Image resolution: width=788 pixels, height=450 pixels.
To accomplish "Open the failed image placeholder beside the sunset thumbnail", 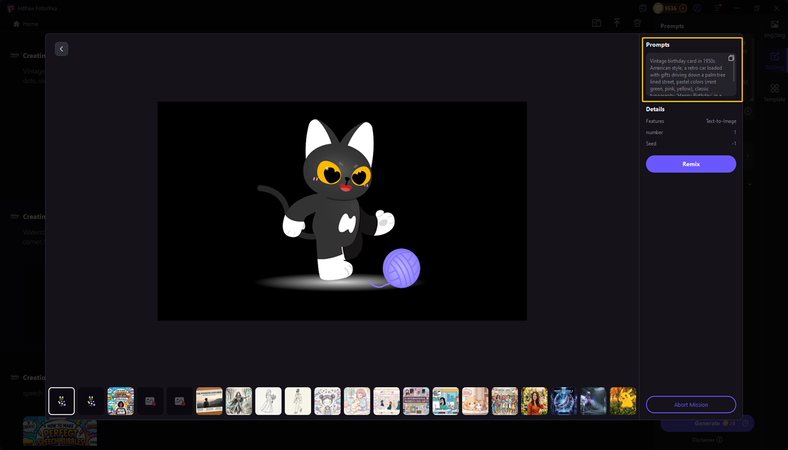I will [180, 401].
